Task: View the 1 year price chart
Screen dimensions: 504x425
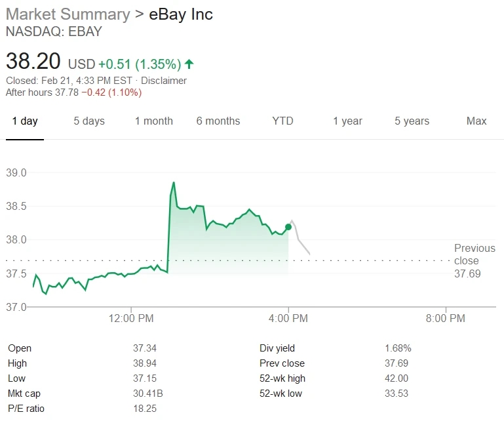Action: 347,121
